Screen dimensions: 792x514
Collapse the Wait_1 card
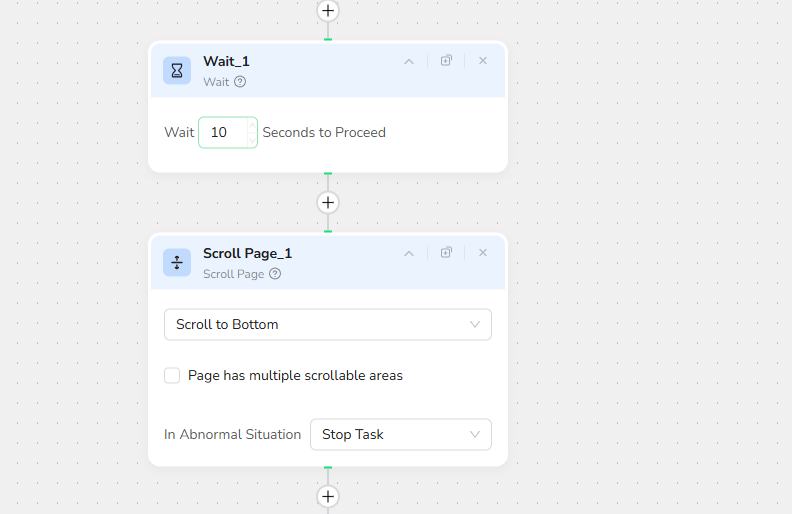[408, 61]
